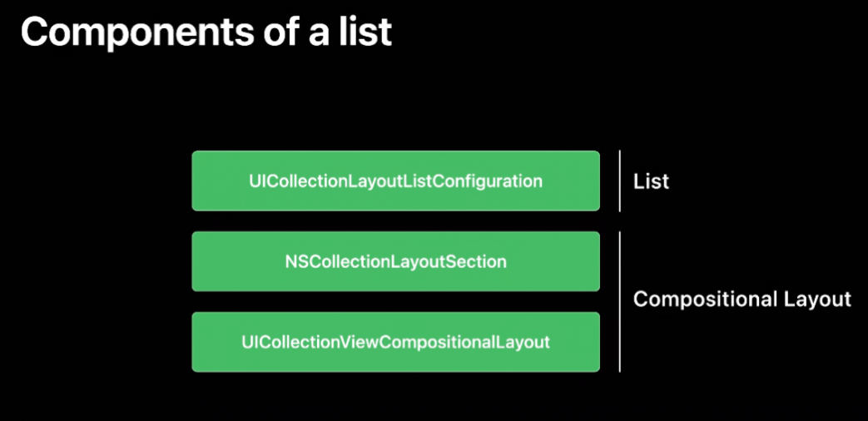Viewport: 868px width, 421px height.
Task: Click the NSCollectionLayoutSection text
Action: pyautogui.click(x=395, y=261)
